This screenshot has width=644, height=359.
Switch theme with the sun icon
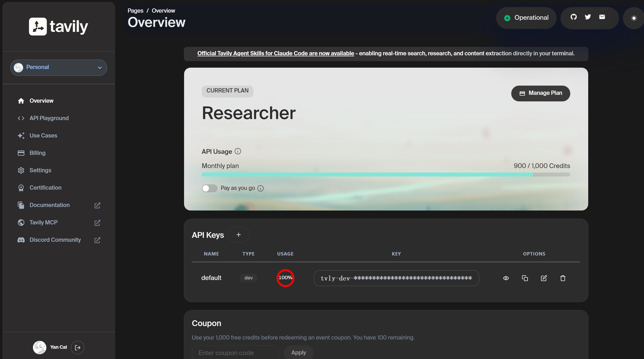click(634, 18)
